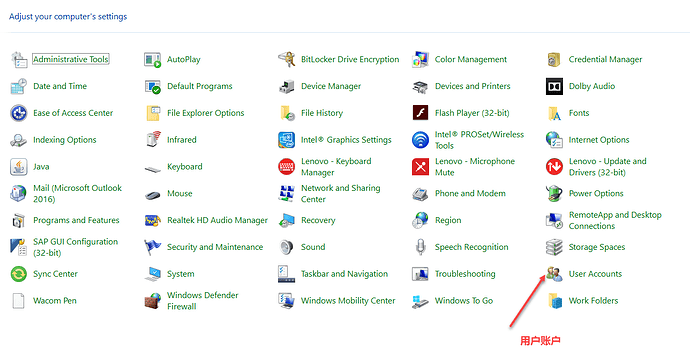Click the Keyboard icon
The image size is (690, 362).
[153, 168]
